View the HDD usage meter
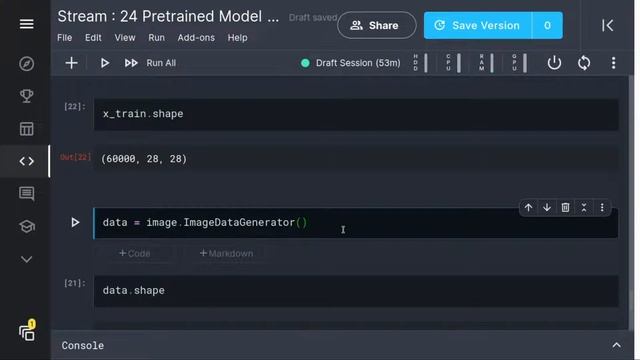 pyautogui.click(x=420, y=63)
